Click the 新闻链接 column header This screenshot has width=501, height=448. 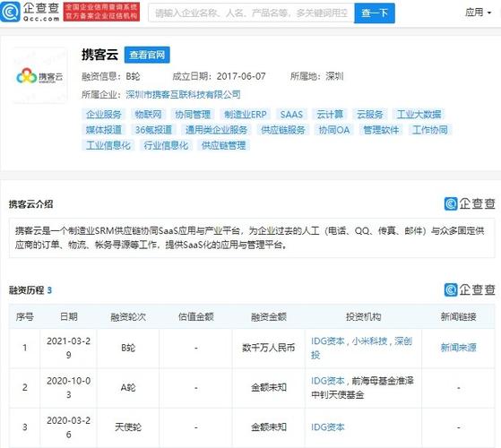[459, 317]
